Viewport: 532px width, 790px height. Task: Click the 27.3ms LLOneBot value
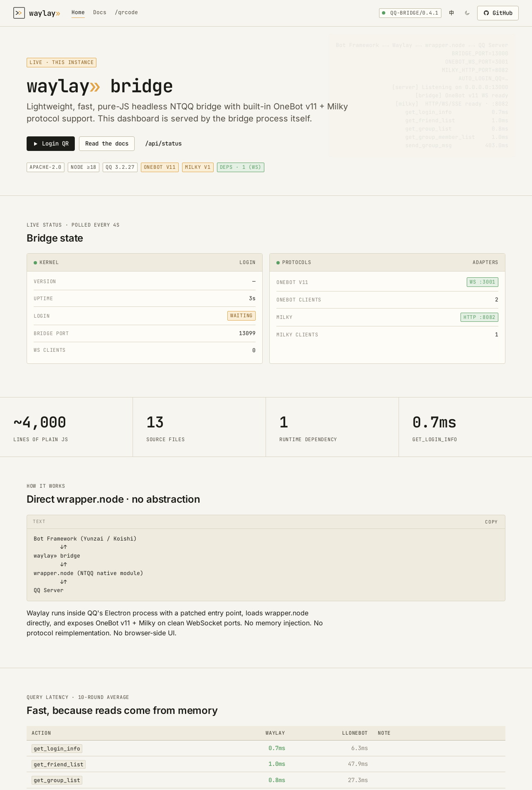pyautogui.click(x=358, y=780)
